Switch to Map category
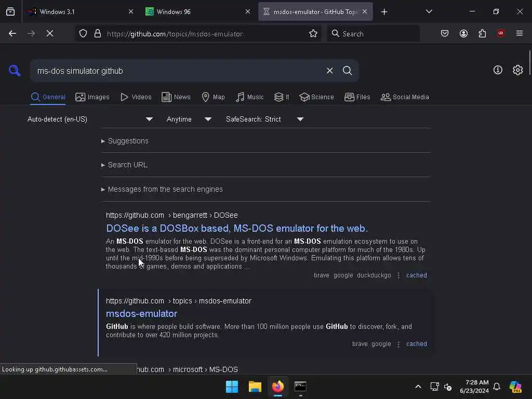This screenshot has height=399, width=532. click(213, 97)
